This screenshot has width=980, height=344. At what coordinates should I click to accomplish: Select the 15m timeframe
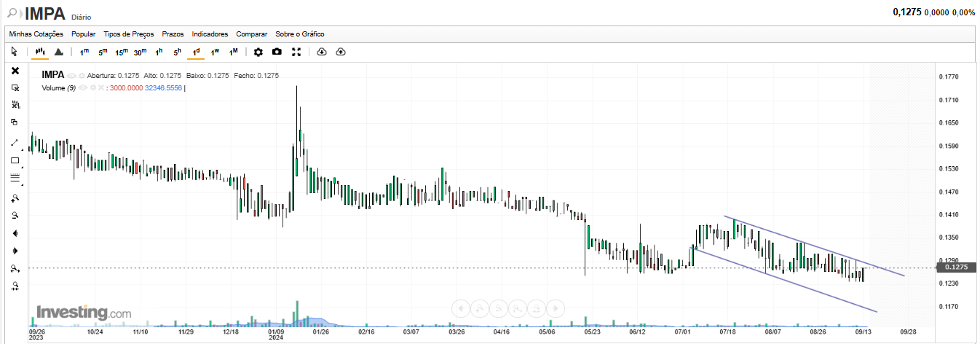click(121, 52)
